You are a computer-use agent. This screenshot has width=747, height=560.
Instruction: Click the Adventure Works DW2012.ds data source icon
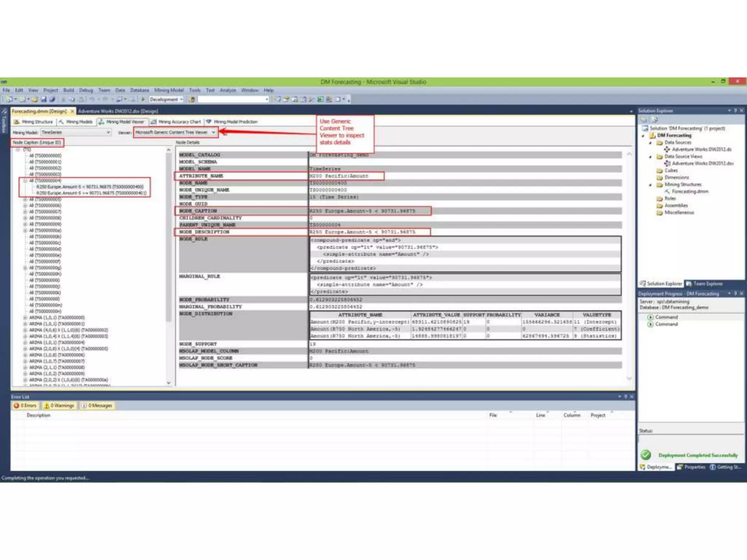pyautogui.click(x=667, y=149)
